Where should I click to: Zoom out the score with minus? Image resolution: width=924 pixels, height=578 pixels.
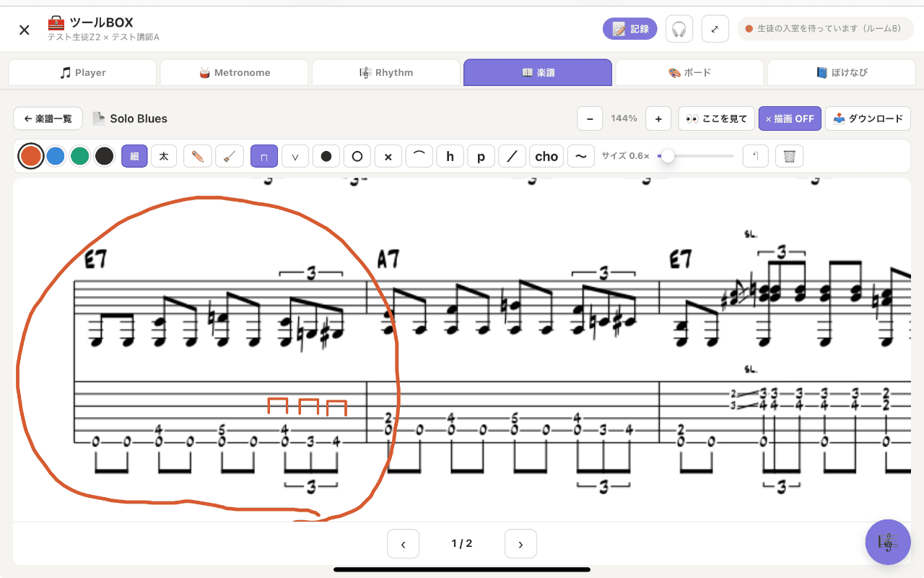tap(590, 118)
